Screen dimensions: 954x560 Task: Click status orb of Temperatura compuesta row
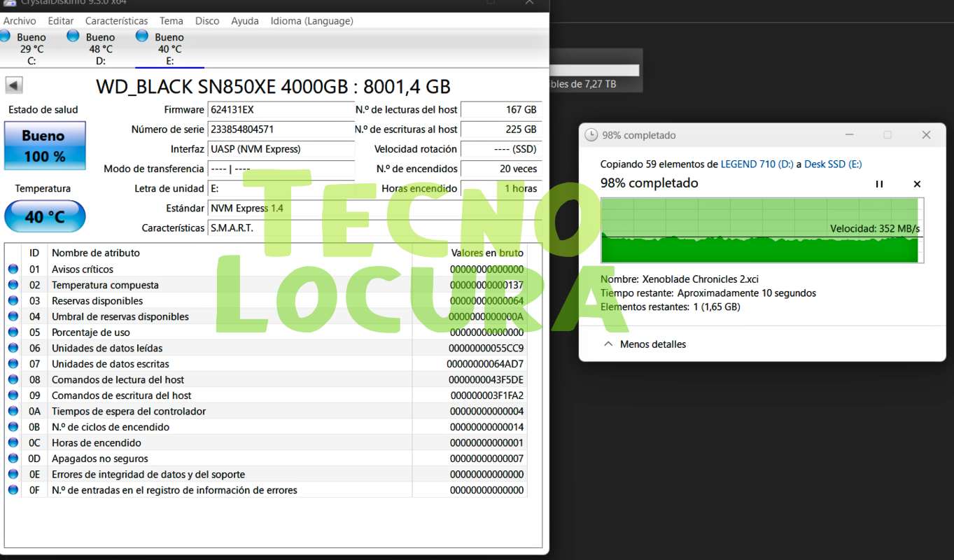(x=13, y=285)
